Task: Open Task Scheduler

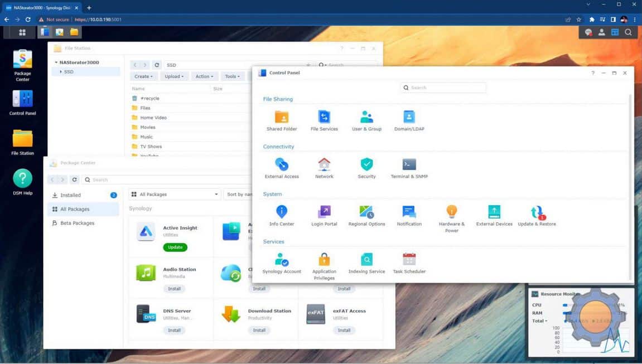Action: point(409,263)
